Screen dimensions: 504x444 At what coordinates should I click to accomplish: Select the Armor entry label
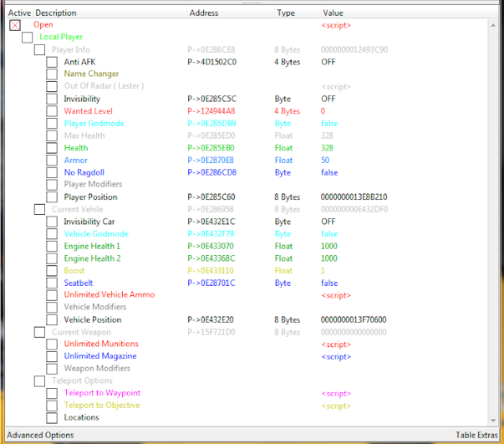(x=76, y=160)
